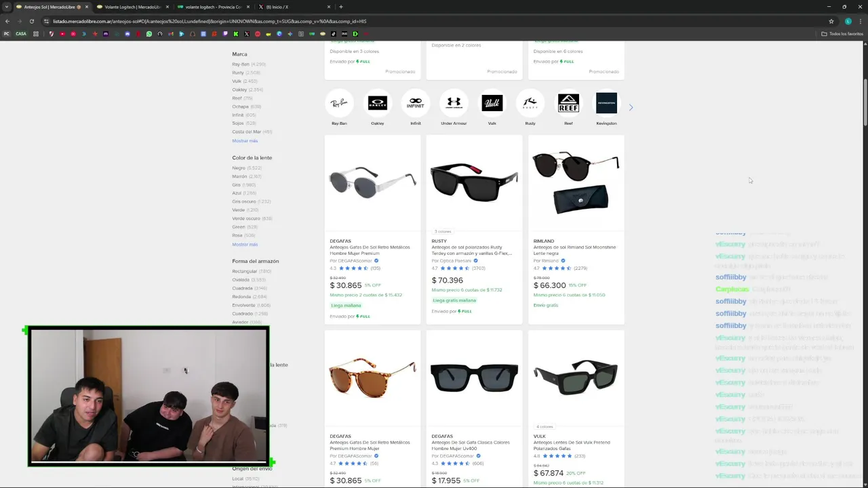868x488 pixels.
Task: Switch to volante logitech Provincia Compras tab
Action: click(213, 7)
